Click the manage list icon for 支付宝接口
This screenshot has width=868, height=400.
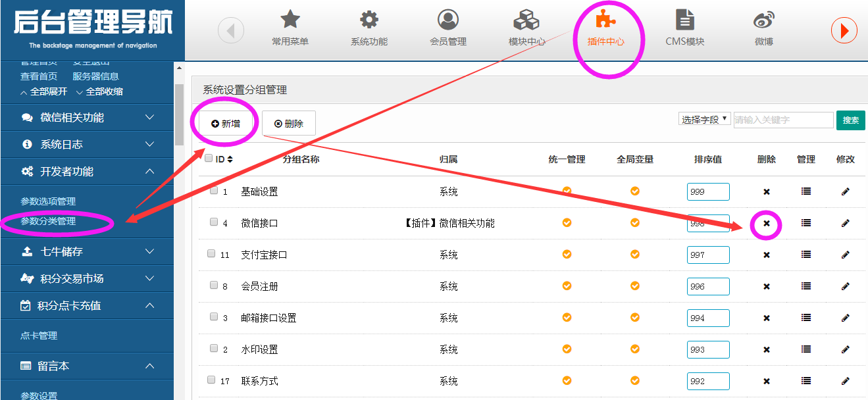click(x=806, y=255)
